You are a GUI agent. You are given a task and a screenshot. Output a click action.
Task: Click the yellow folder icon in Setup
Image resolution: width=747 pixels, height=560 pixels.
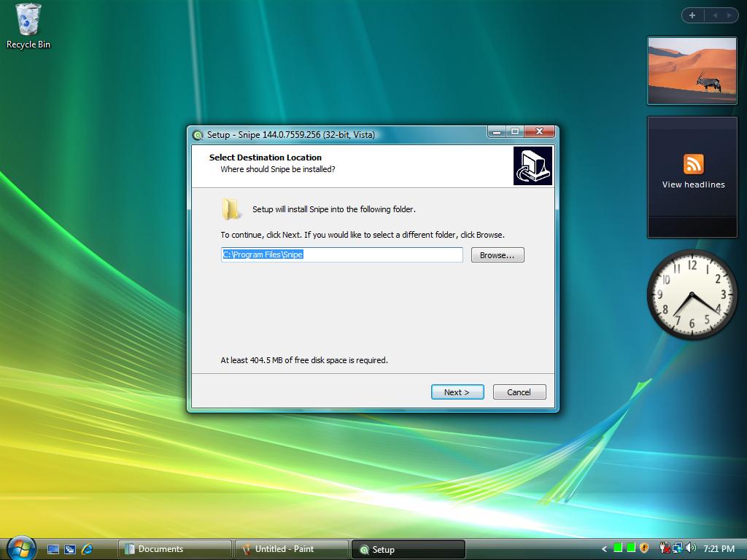[231, 209]
